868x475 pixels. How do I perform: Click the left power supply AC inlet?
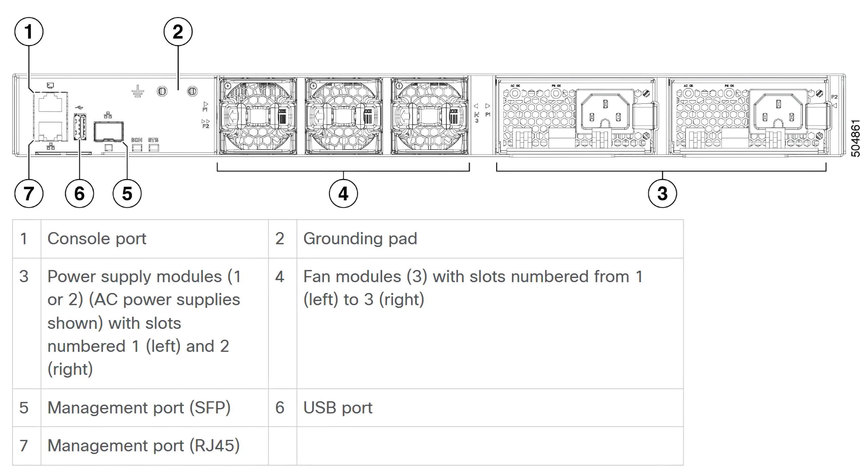pyautogui.click(x=605, y=110)
